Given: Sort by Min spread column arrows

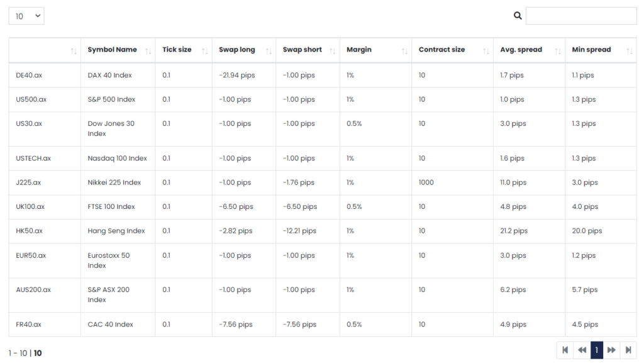Looking at the screenshot, I should pos(630,51).
